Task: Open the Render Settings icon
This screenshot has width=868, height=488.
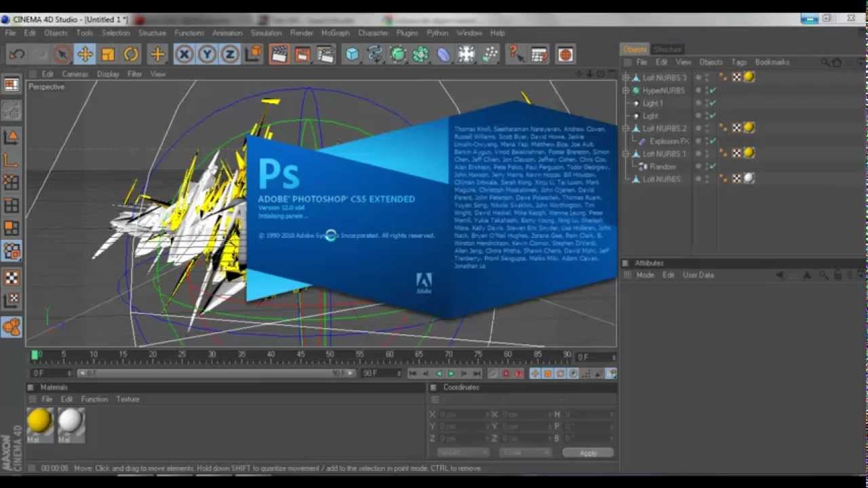Action: (325, 54)
